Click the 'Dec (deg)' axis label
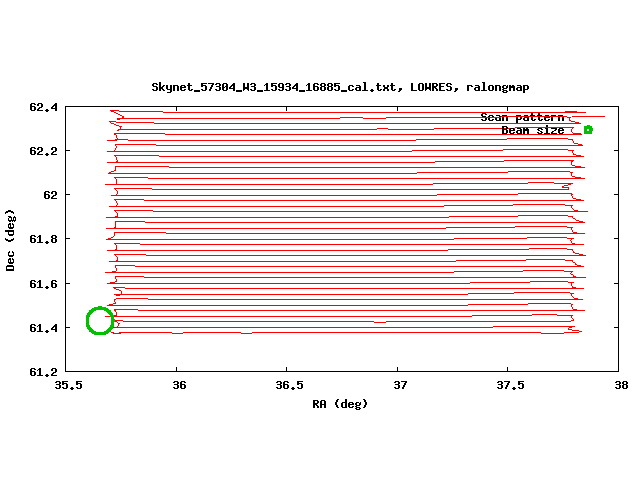This screenshot has height=480, width=640. tap(10, 240)
